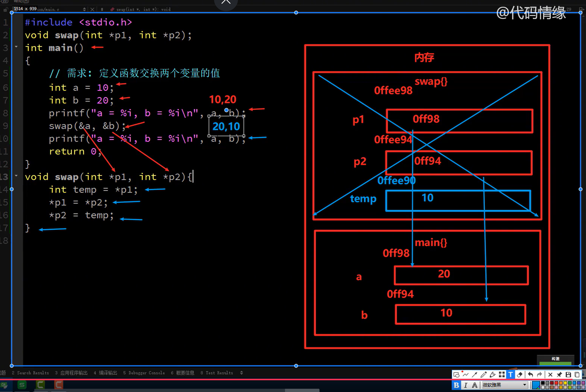Click the Undo annotation button

click(530, 374)
